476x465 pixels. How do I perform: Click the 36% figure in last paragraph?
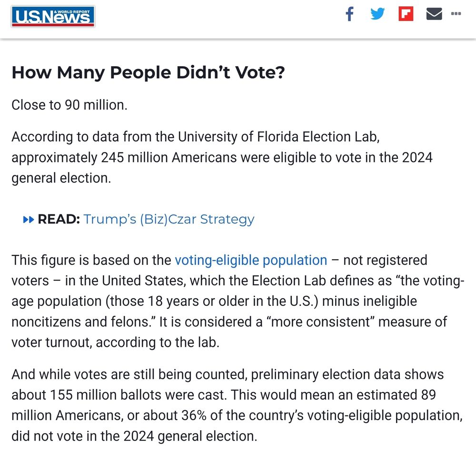[x=194, y=415]
